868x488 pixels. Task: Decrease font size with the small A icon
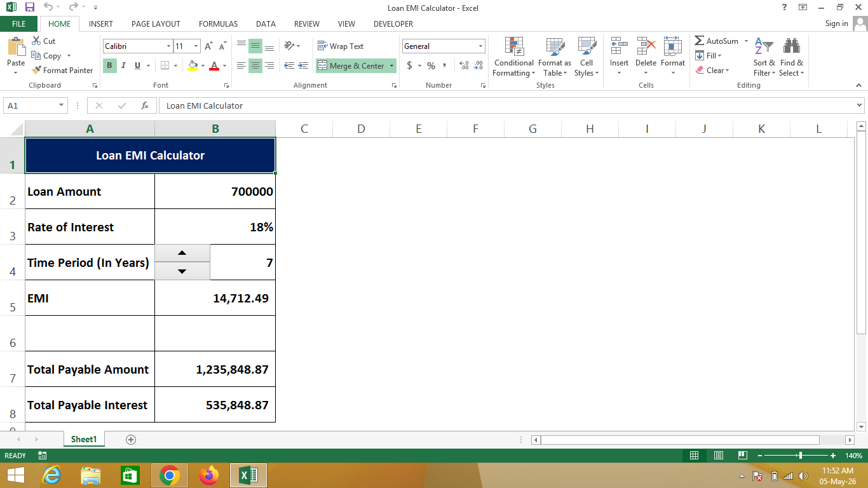pos(222,46)
